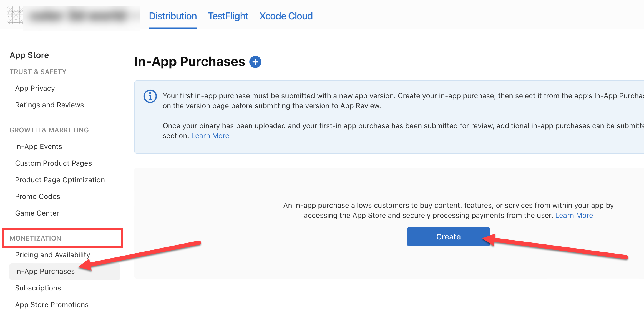Click the blue plus icon beside In-App Purchases
The image size is (644, 311).
(255, 62)
